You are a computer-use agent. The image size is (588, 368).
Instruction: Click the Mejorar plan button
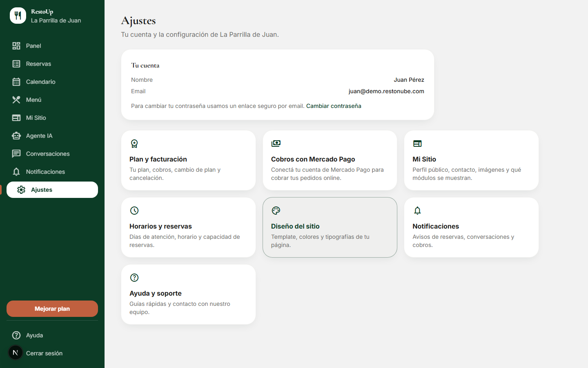52,309
